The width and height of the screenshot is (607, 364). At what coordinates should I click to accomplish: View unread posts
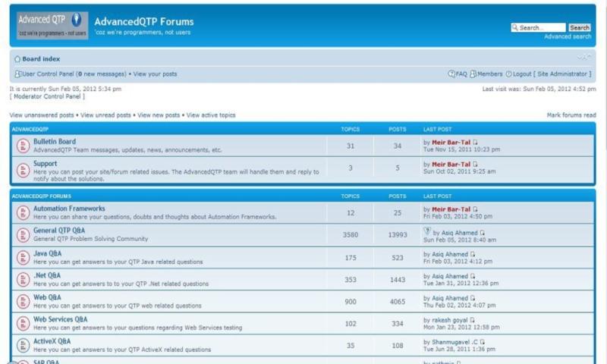tap(105, 115)
